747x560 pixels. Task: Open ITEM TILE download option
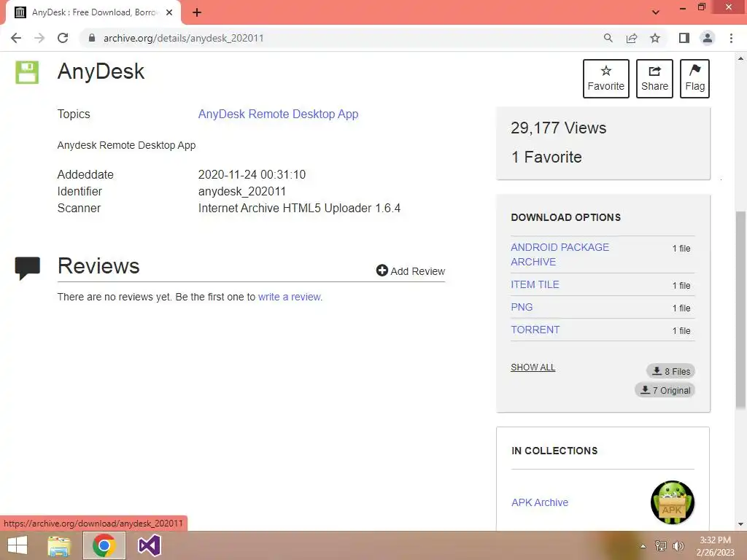click(x=535, y=285)
